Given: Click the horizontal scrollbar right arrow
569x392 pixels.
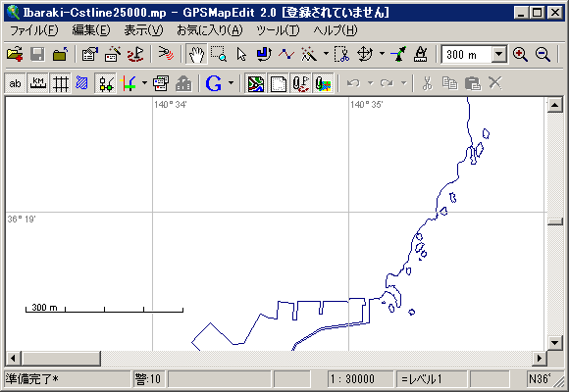Looking at the screenshot, I should (540, 359).
